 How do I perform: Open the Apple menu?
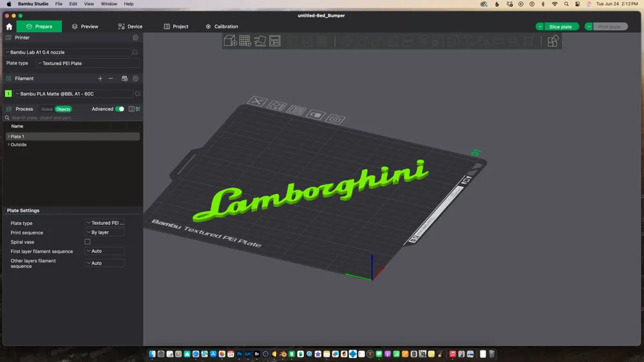(8, 4)
